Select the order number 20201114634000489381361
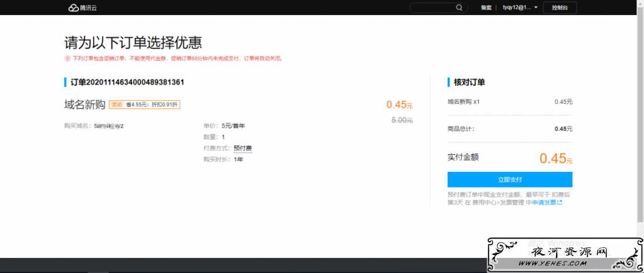Viewport: 644px width, 273px height. (135, 82)
